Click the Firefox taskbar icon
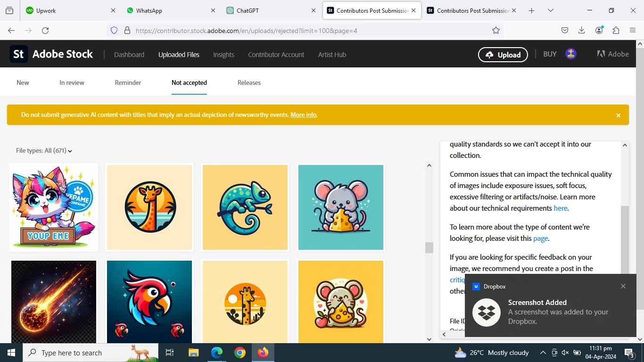Image resolution: width=644 pixels, height=362 pixels. point(263,353)
